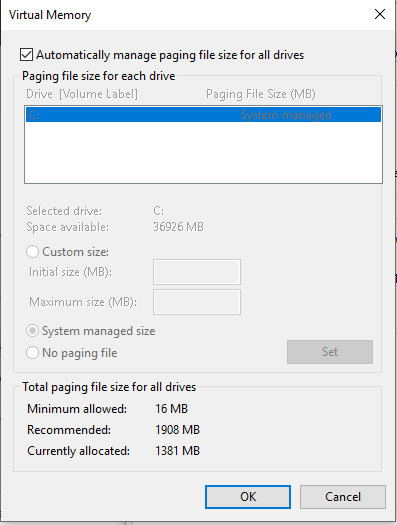
Task: Uncheck Automatically manage paging file size checkbox
Action: [x=26, y=55]
